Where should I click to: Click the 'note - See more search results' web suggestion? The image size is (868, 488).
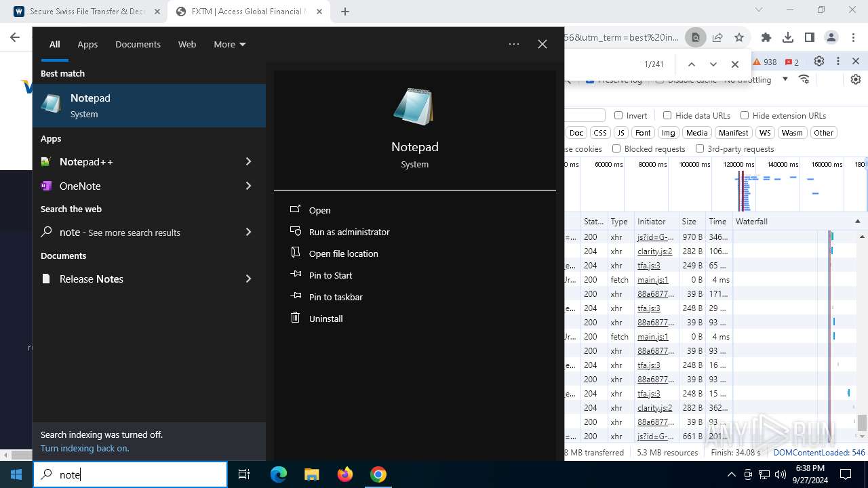pyautogui.click(x=137, y=232)
